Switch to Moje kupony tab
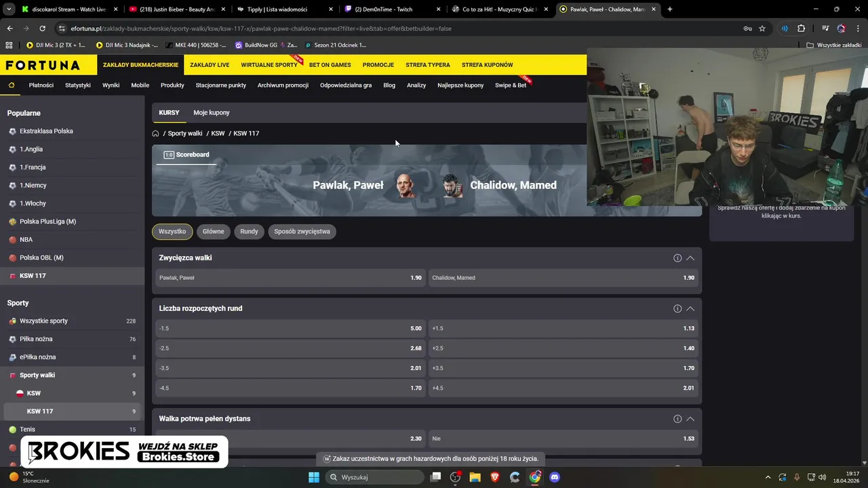Viewport: 868px width, 488px height. [x=212, y=113]
